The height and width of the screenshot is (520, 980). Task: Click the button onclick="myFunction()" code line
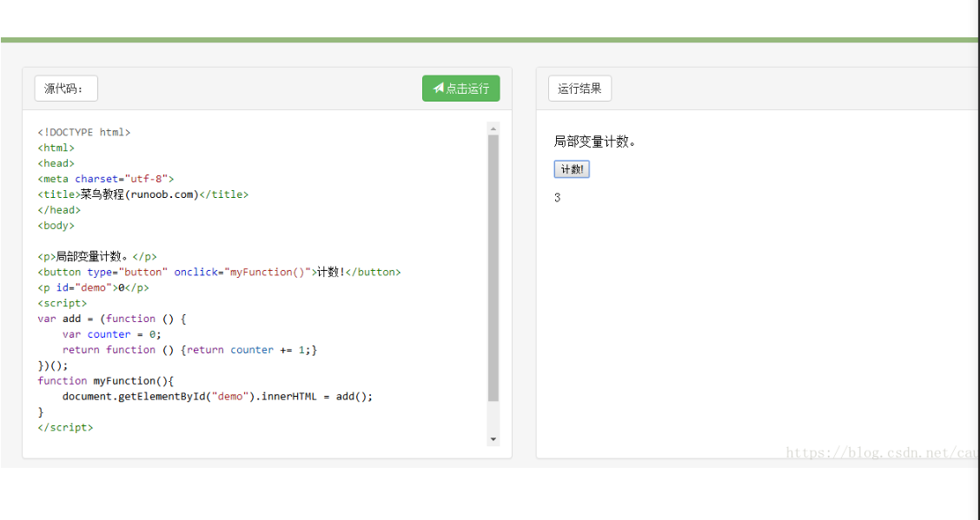220,273
